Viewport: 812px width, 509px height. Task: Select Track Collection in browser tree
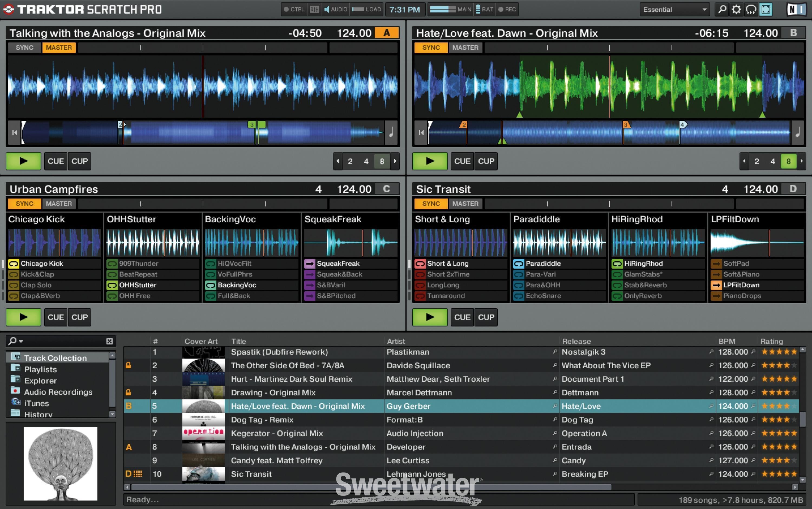(57, 358)
